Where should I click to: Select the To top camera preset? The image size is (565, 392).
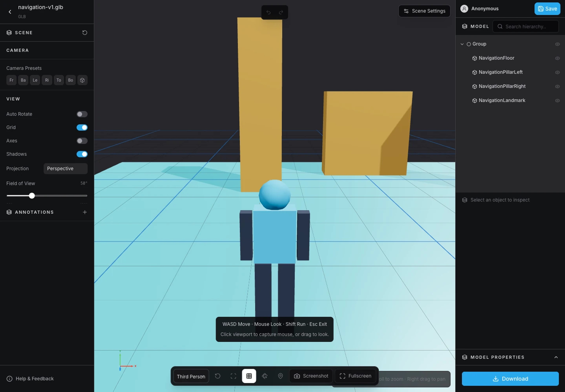point(59,80)
